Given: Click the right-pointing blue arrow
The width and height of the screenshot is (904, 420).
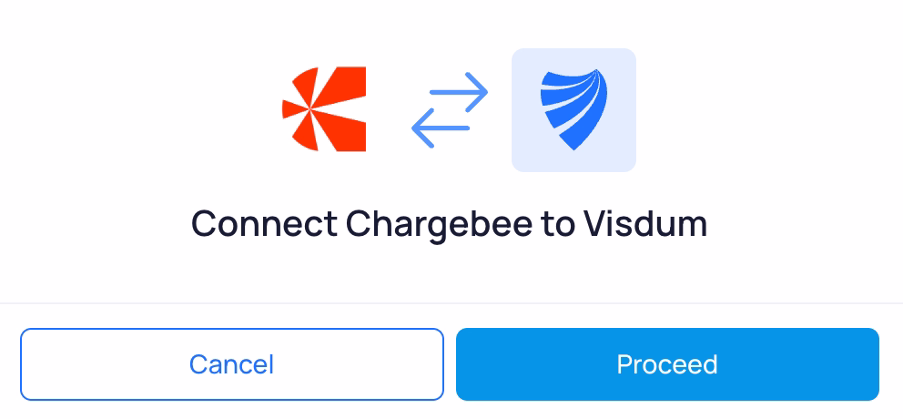Looking at the screenshot, I should tap(459, 92).
